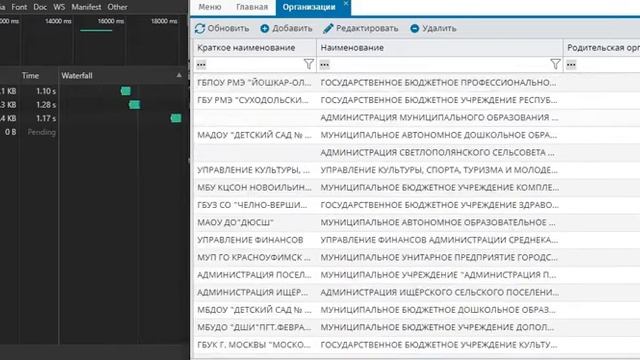Image resolution: width=640 pixels, height=360 pixels.
Task: Click waterfall bar of 1.17 s request
Action: (x=176, y=118)
